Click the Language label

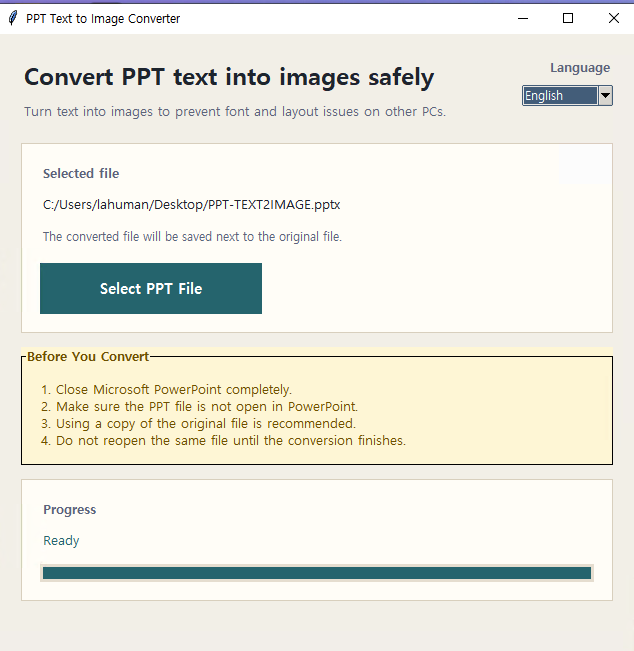click(x=580, y=68)
